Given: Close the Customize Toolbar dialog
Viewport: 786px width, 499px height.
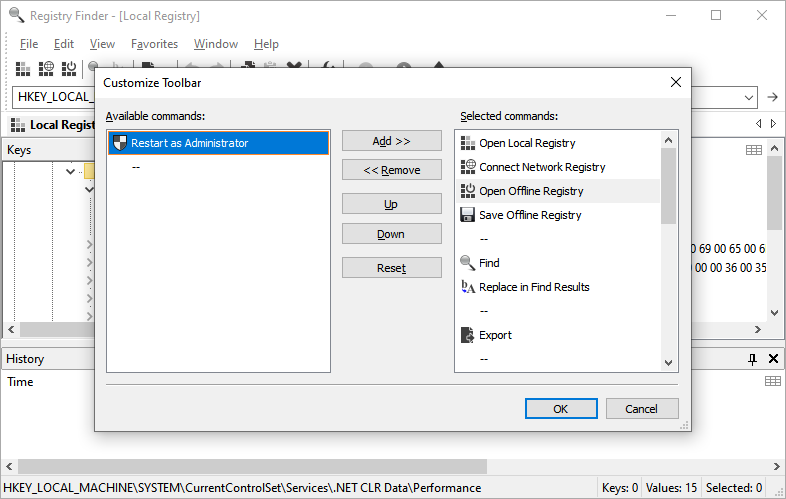Looking at the screenshot, I should [676, 82].
